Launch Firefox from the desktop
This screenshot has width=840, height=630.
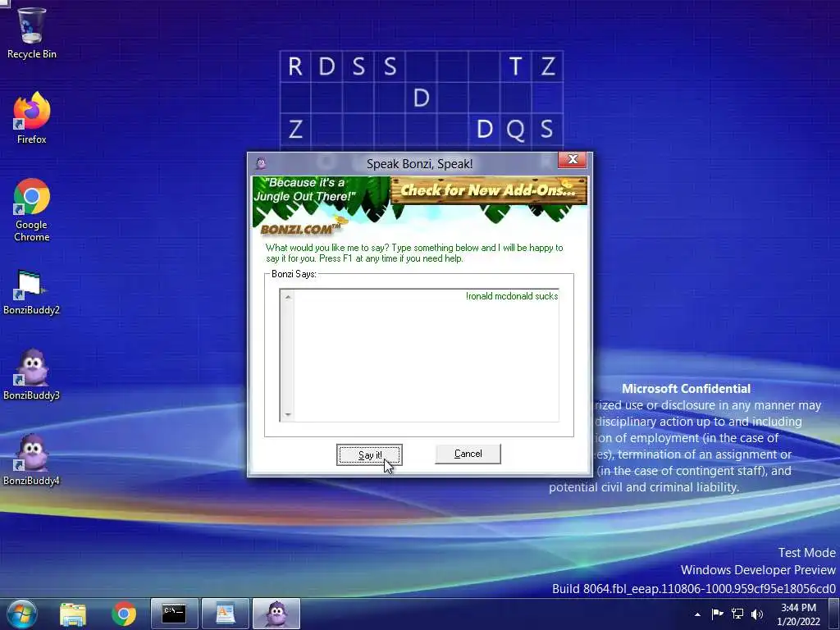[x=32, y=118]
